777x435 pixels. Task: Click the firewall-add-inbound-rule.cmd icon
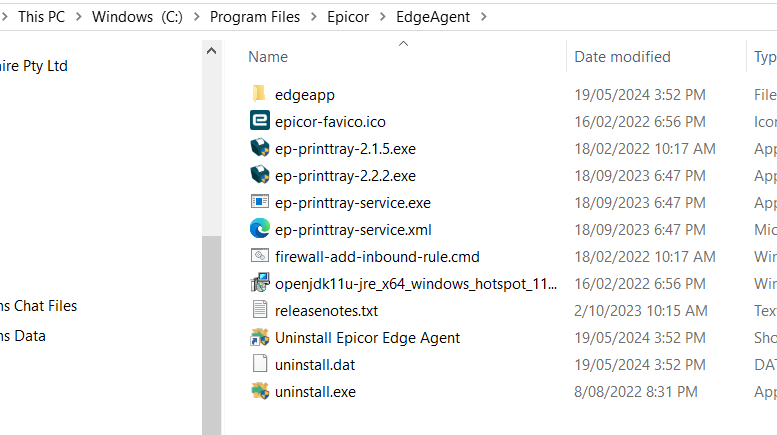[x=260, y=256]
